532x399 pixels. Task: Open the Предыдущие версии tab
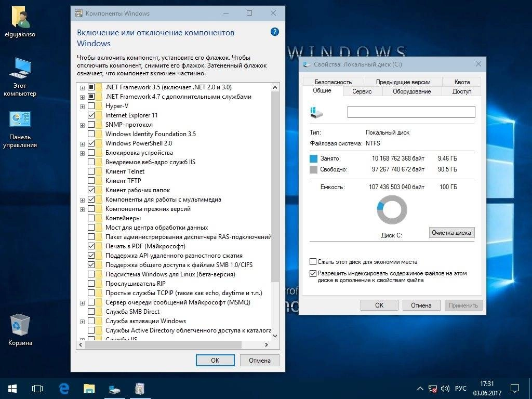click(403, 82)
